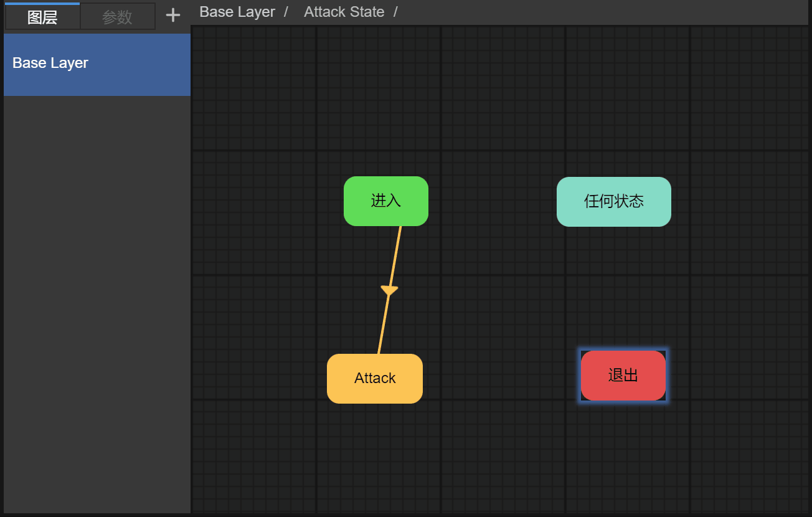Click the transition line just above the Attack node
Screen dimensions: 812x517
tap(382, 336)
